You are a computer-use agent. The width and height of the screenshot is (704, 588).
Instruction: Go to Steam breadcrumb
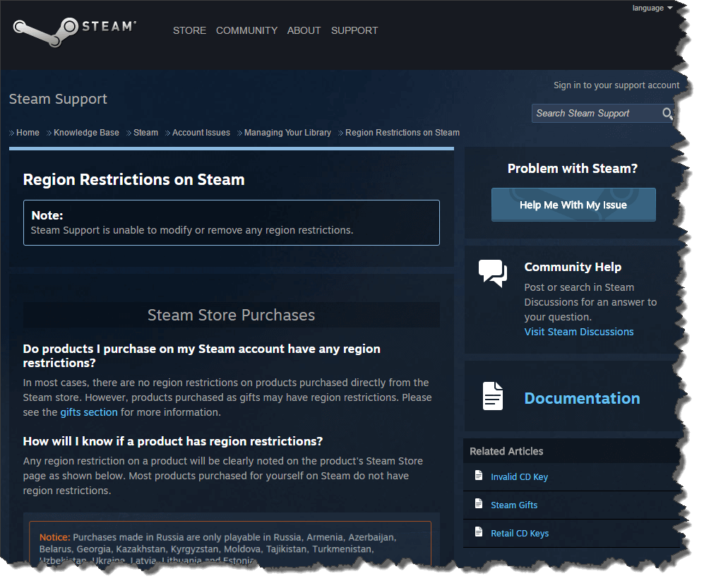pos(145,133)
